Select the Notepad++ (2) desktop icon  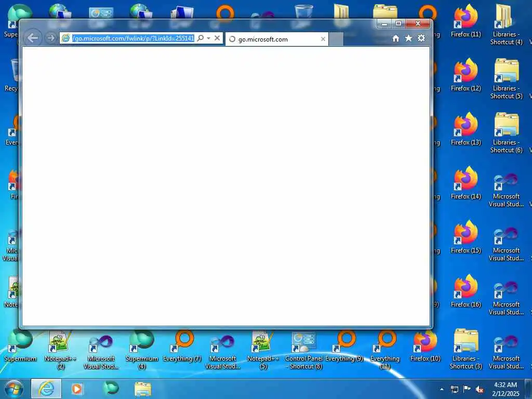pos(60,349)
